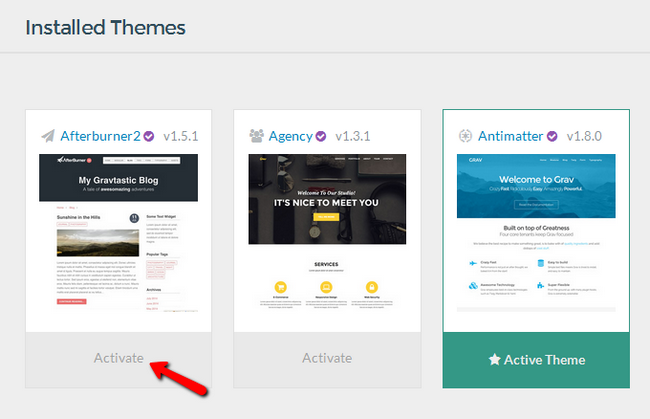Click the star icon in Active Theme bar
The width and height of the screenshot is (650, 419).
[495, 360]
